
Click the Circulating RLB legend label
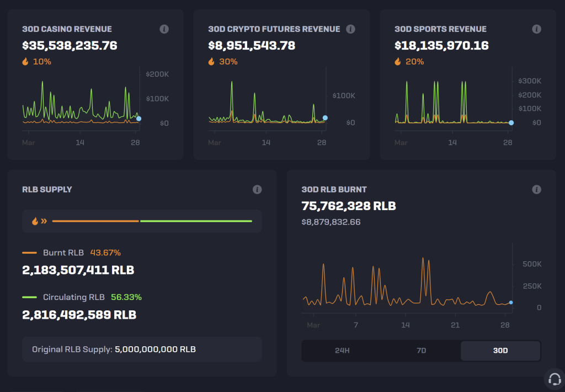point(73,297)
